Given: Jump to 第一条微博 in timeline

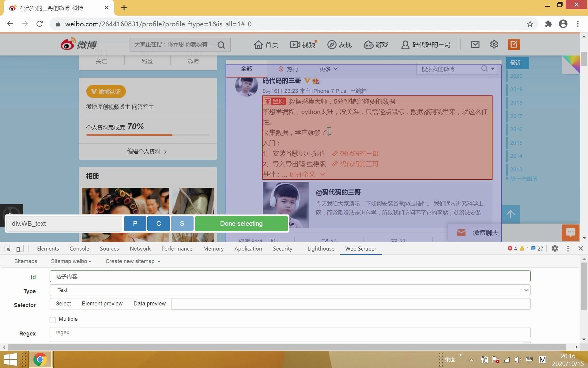Looking at the screenshot, I should [524, 179].
